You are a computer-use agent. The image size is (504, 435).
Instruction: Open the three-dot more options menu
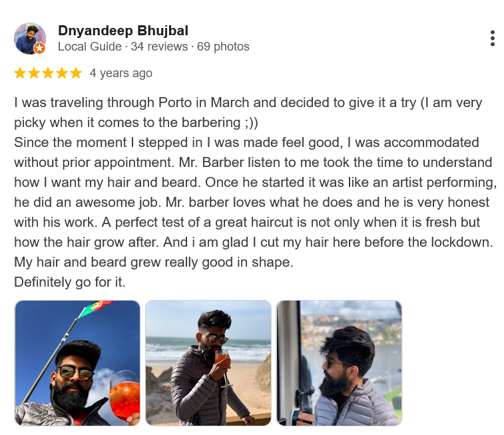coord(492,39)
